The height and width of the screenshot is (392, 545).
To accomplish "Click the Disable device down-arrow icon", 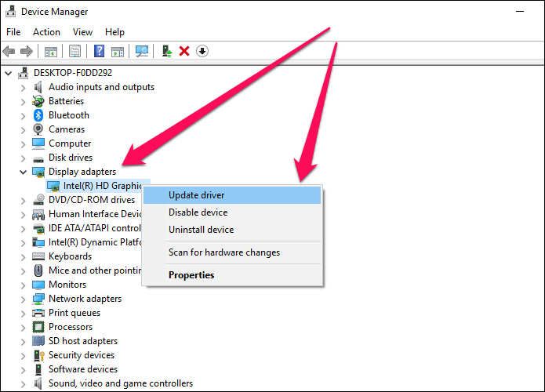I will pyautogui.click(x=202, y=52).
